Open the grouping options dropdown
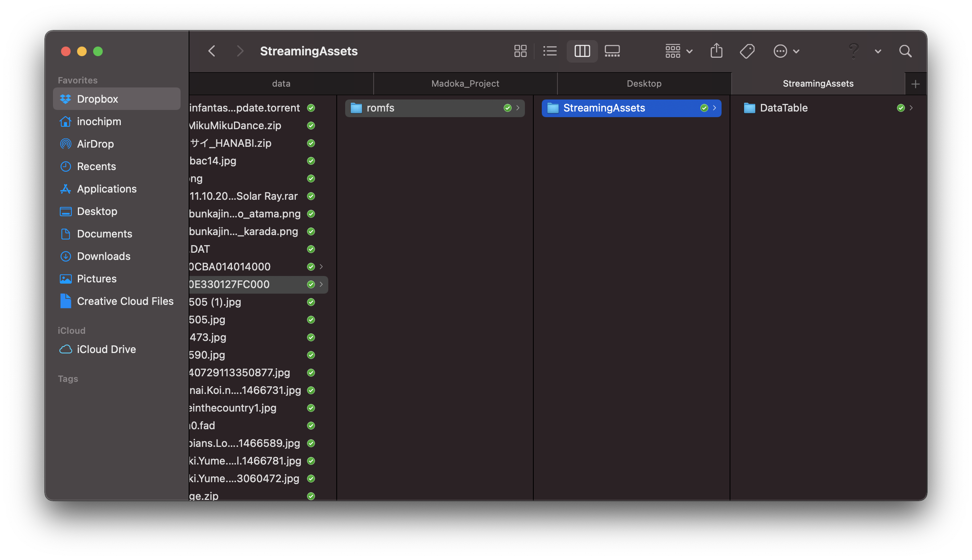 tap(677, 51)
